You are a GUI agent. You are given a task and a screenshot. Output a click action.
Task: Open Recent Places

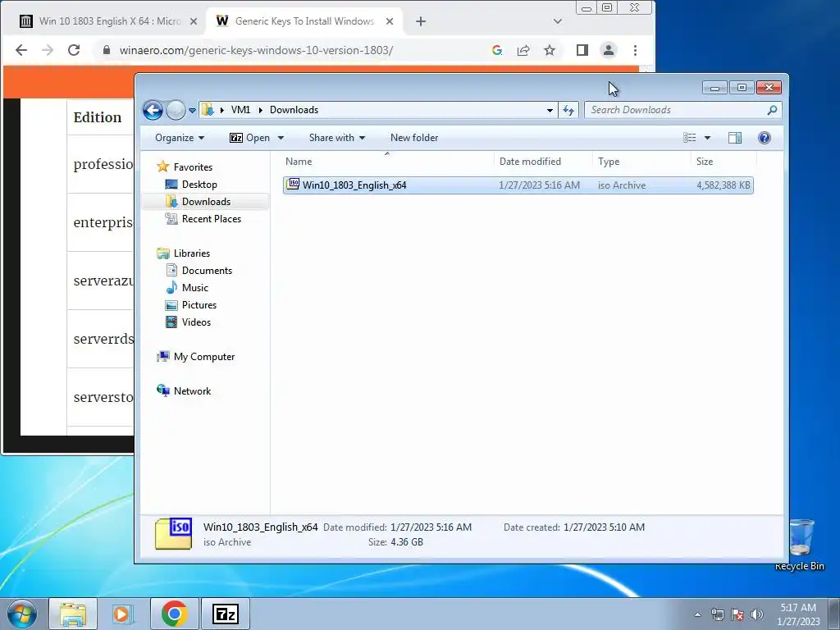coord(203,218)
